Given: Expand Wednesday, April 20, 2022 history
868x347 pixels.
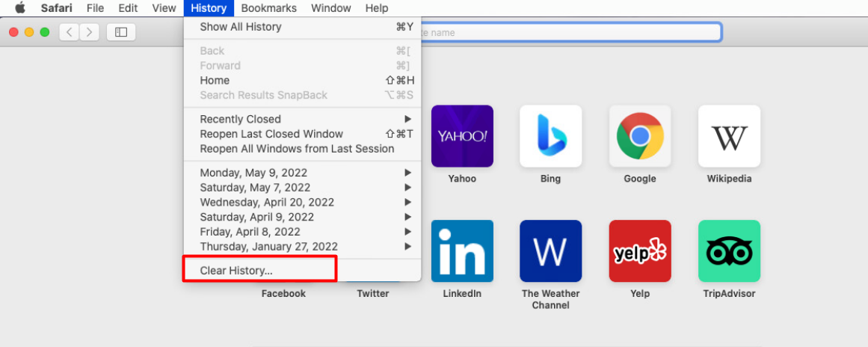Looking at the screenshot, I should [302, 202].
